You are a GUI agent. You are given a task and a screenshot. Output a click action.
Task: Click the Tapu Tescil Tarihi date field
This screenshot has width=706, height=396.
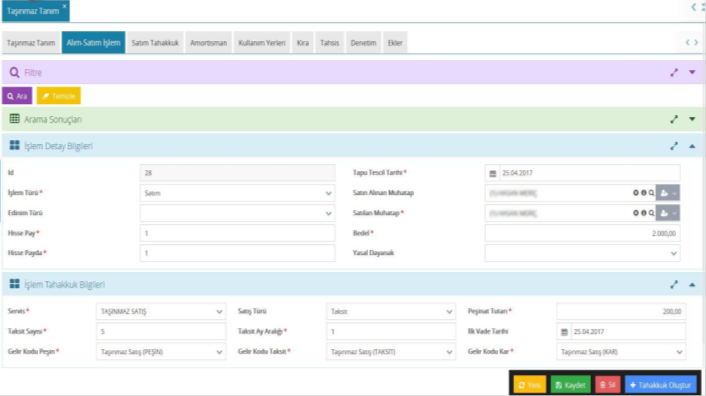coord(589,173)
